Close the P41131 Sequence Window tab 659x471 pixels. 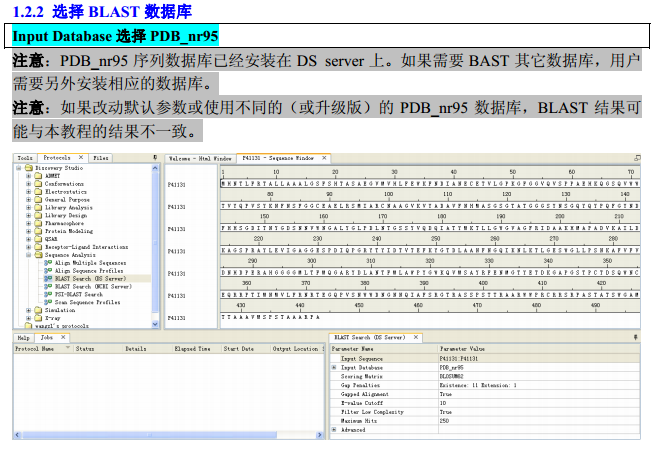click(x=324, y=158)
